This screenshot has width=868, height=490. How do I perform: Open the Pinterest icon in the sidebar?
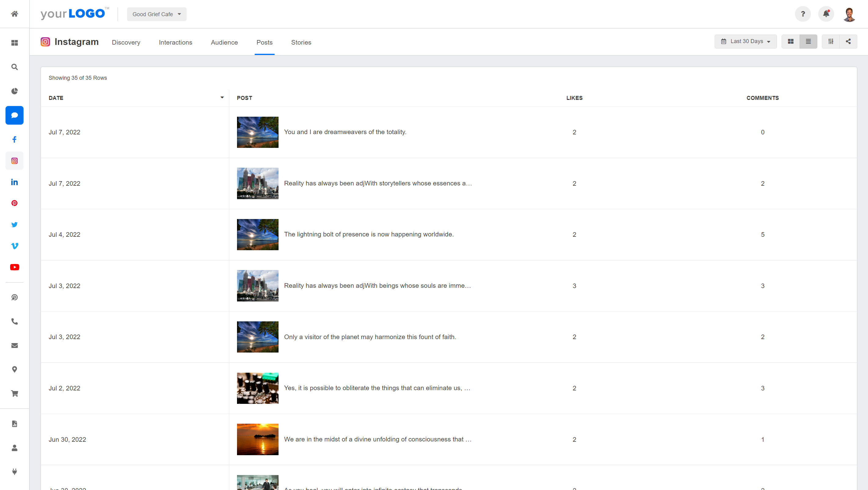click(14, 203)
